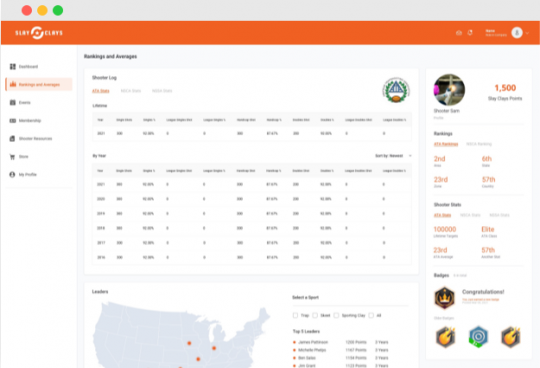540x368 pixels.
Task: Switch to NSCA Ranking tab
Action: pyautogui.click(x=479, y=144)
